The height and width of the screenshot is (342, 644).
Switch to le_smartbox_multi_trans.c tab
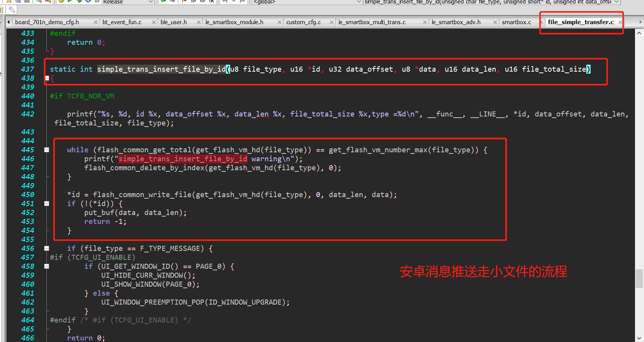point(372,22)
